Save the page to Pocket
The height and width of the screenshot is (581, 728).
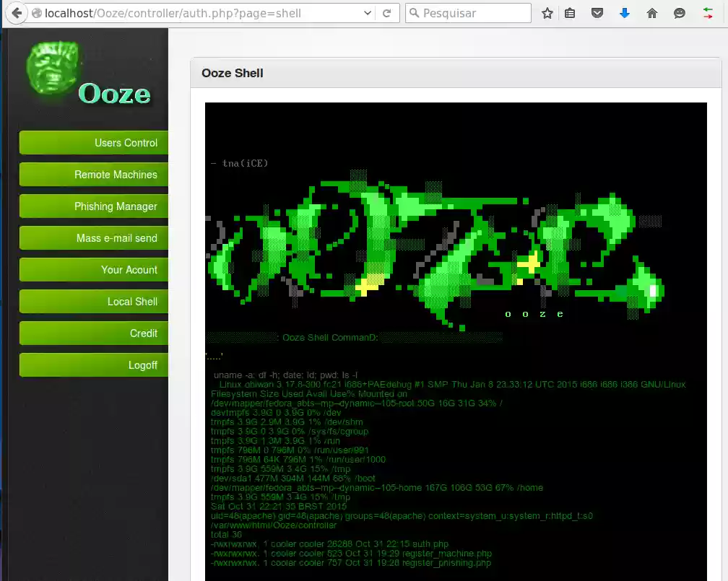pos(596,12)
